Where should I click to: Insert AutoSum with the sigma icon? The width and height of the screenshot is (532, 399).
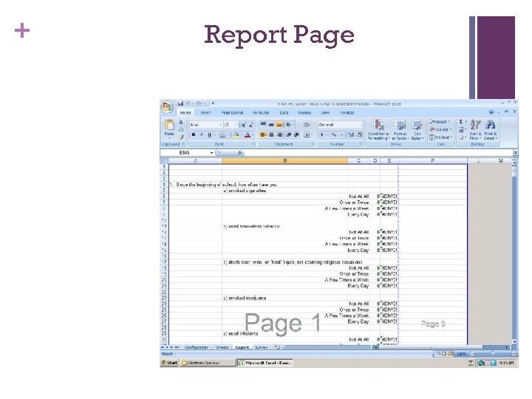461,122
